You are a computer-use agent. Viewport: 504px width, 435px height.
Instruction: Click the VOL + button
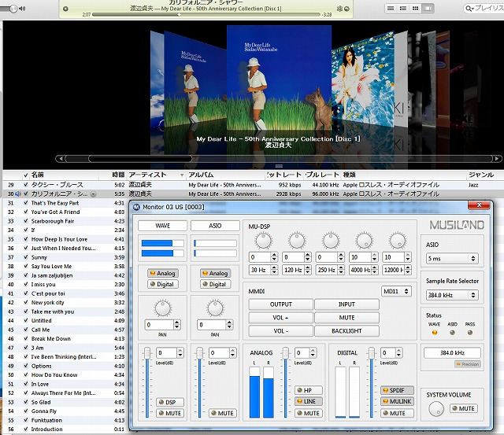point(280,318)
